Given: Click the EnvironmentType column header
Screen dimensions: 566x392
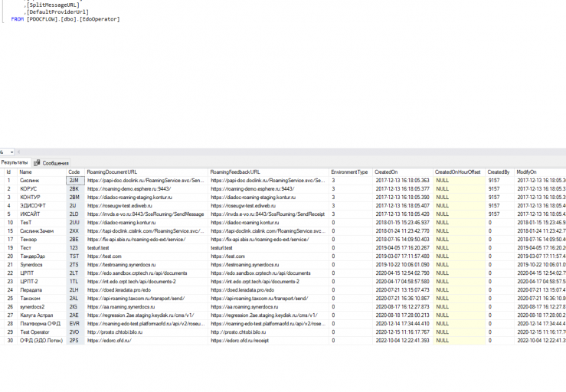Looking at the screenshot, I should click(x=349, y=172).
